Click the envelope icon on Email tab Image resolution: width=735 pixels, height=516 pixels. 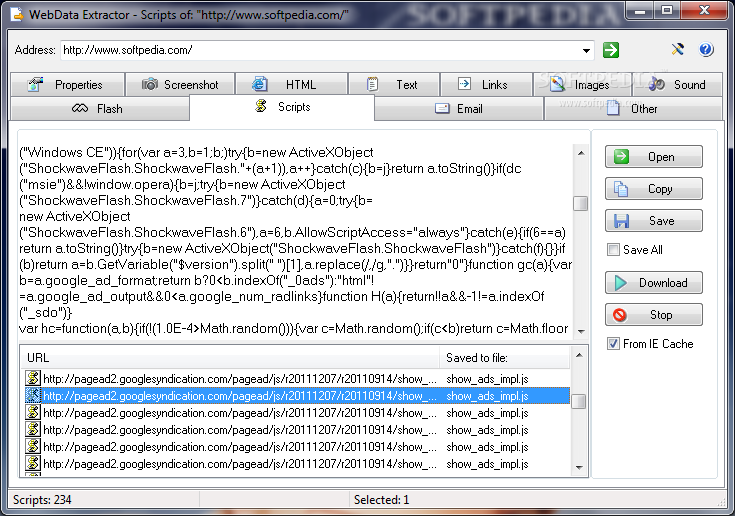coord(442,109)
